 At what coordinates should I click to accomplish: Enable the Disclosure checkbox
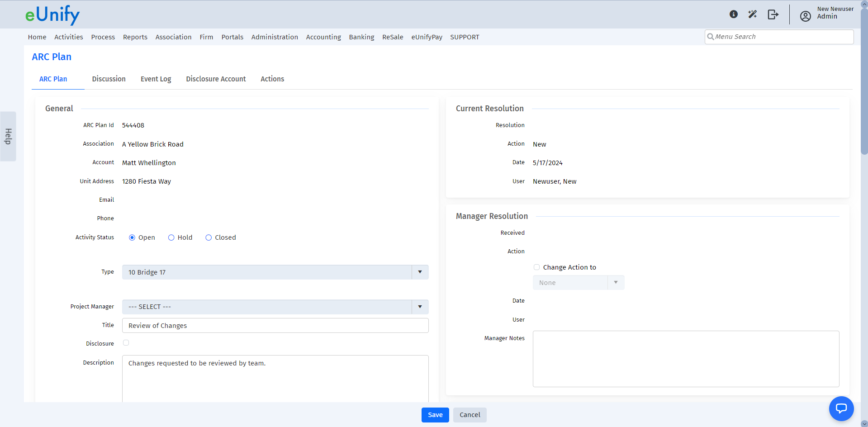click(x=126, y=343)
